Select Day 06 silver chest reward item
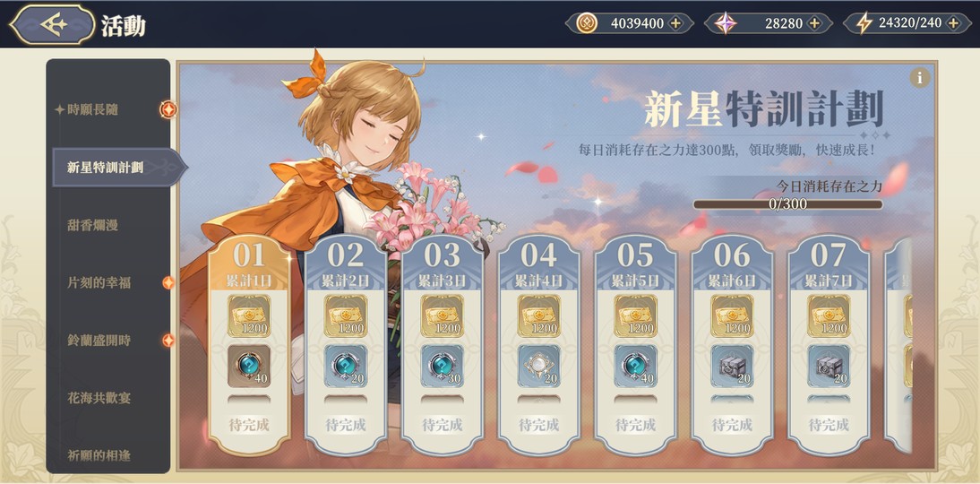980x484 pixels. click(x=732, y=366)
